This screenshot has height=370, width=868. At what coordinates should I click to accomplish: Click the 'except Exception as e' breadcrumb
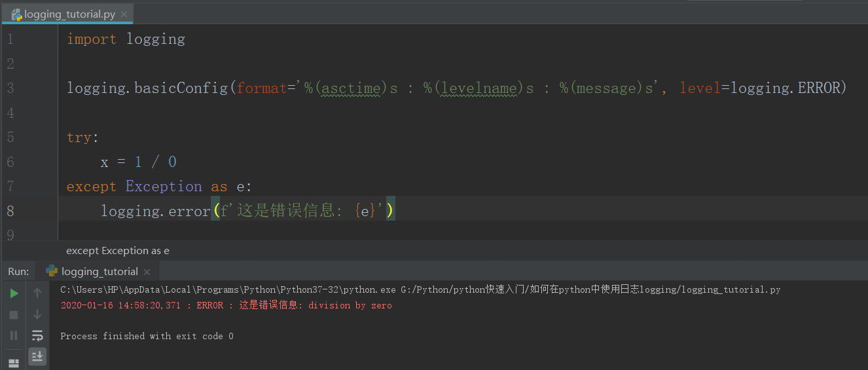pos(118,250)
